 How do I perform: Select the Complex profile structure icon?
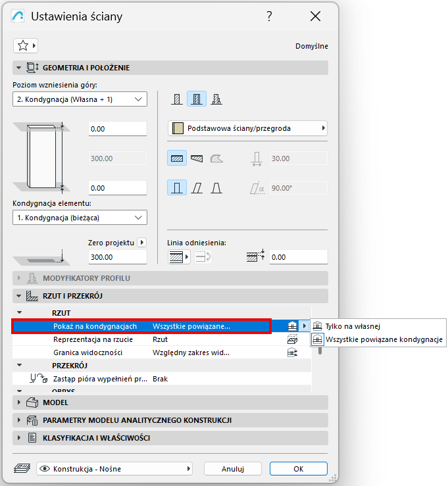(x=216, y=99)
